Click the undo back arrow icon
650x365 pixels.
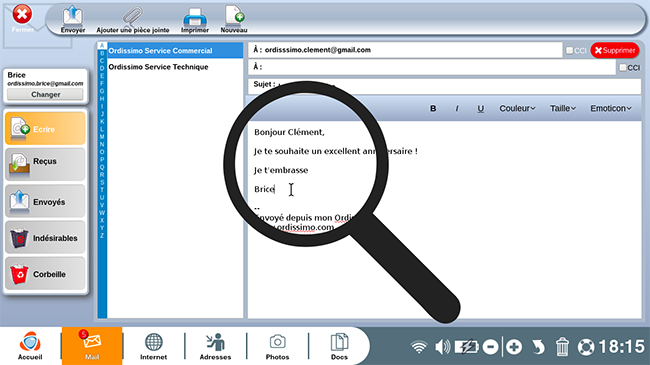(538, 347)
